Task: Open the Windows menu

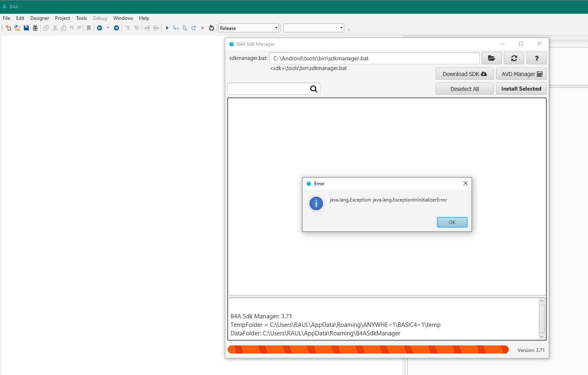Action: pyautogui.click(x=123, y=18)
